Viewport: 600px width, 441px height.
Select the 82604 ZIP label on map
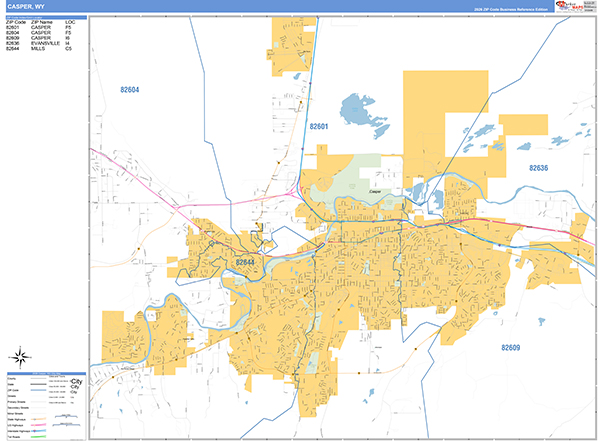(x=130, y=90)
